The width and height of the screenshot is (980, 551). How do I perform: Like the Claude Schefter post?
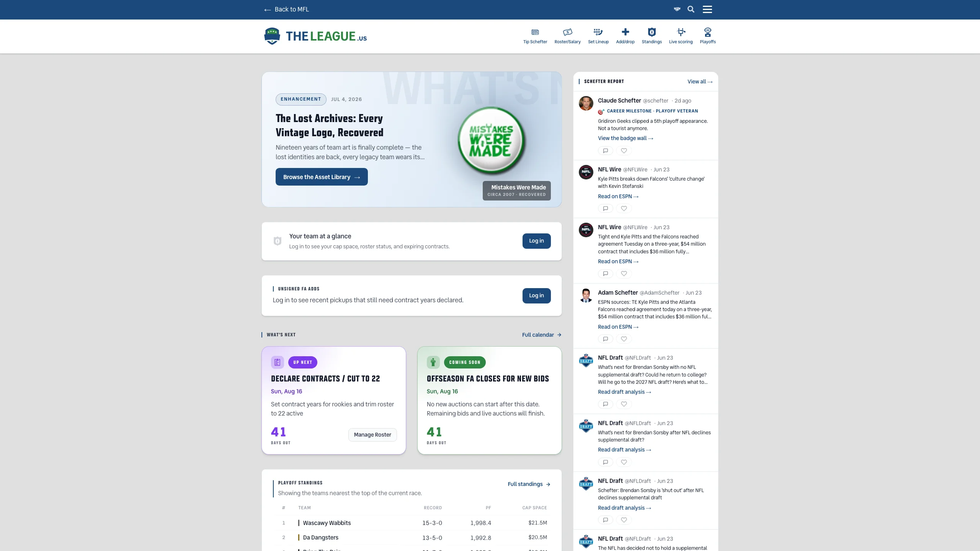coord(624,151)
